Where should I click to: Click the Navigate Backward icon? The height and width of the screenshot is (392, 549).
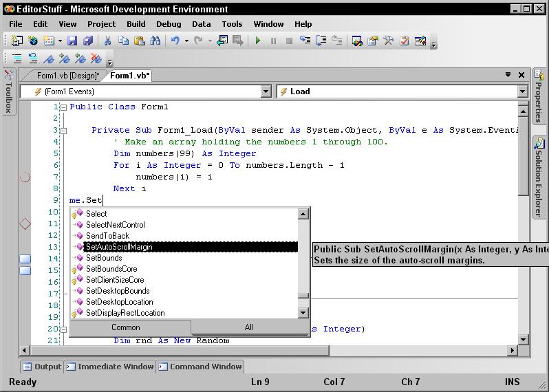(222, 41)
